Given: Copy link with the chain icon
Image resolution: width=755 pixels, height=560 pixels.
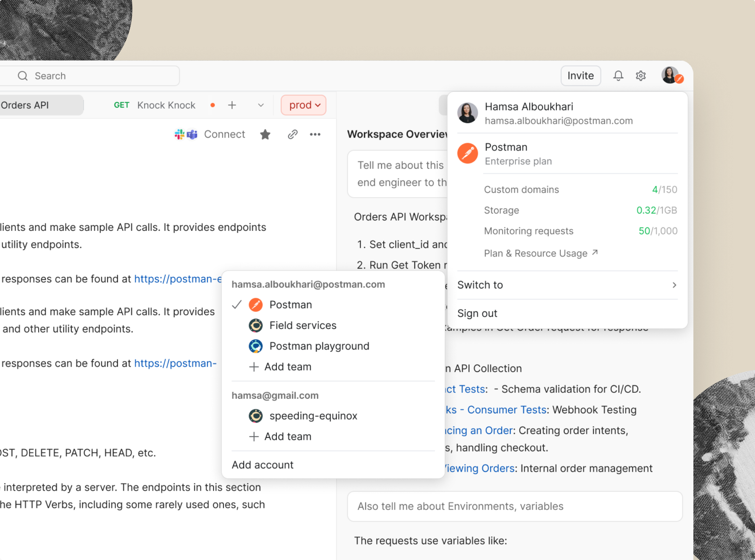Looking at the screenshot, I should point(293,135).
